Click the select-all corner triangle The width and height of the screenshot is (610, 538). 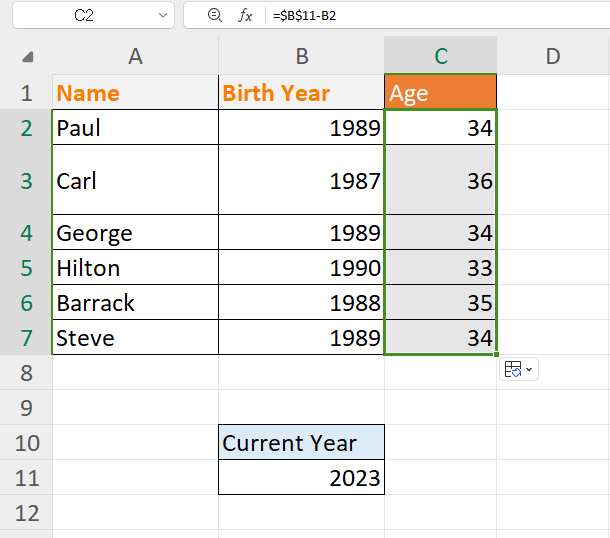(x=28, y=57)
